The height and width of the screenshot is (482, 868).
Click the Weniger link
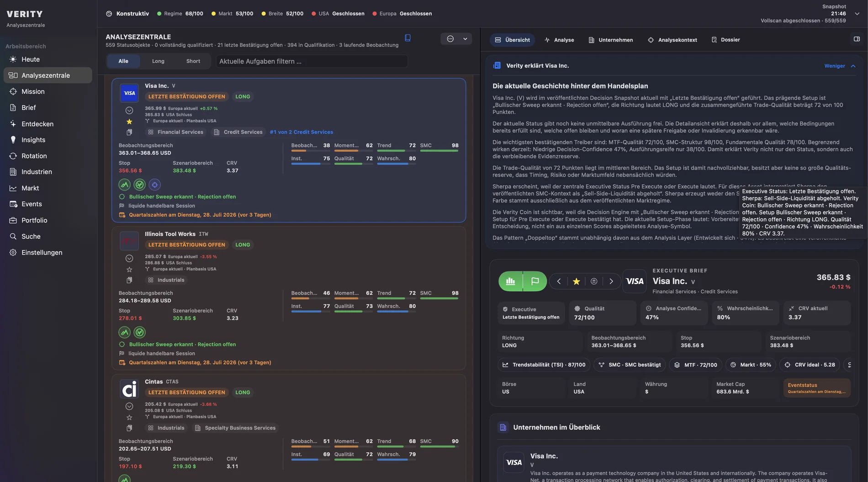(x=834, y=66)
